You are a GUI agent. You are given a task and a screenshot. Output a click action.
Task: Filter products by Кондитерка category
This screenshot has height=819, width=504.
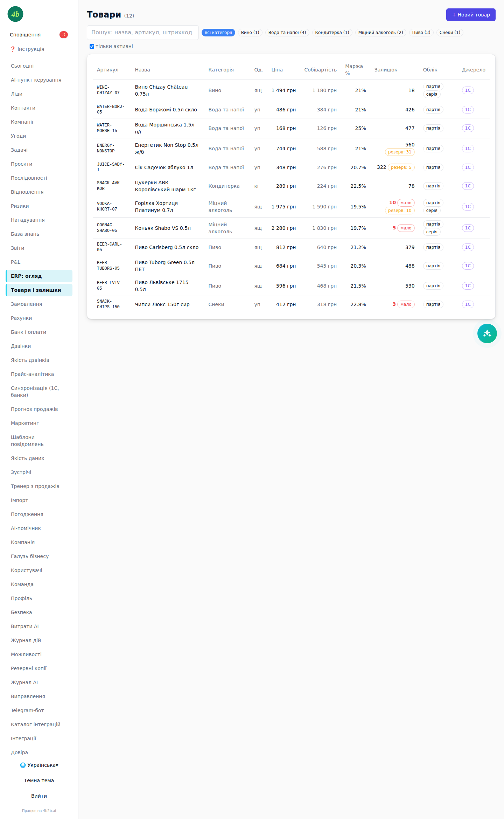tap(332, 33)
